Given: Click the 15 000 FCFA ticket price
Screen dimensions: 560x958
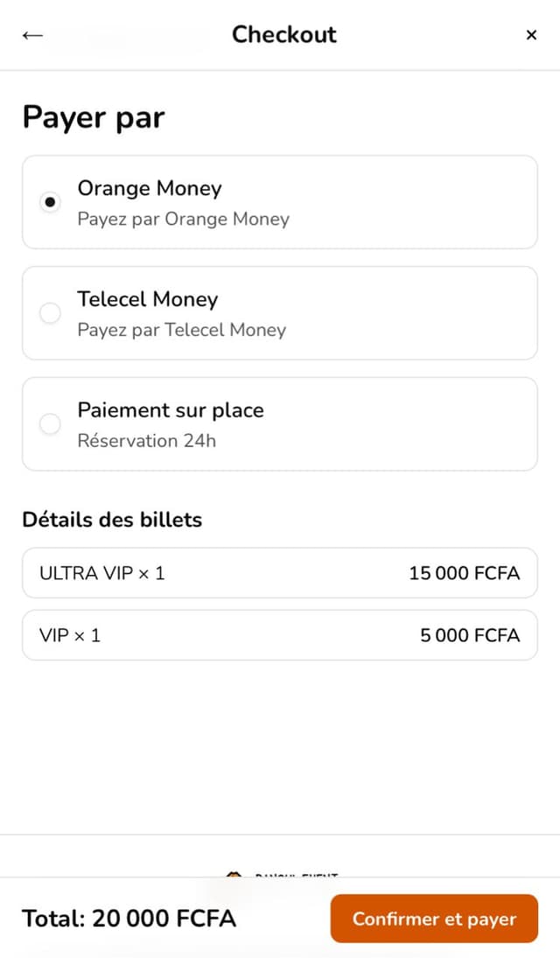Looking at the screenshot, I should [464, 573].
